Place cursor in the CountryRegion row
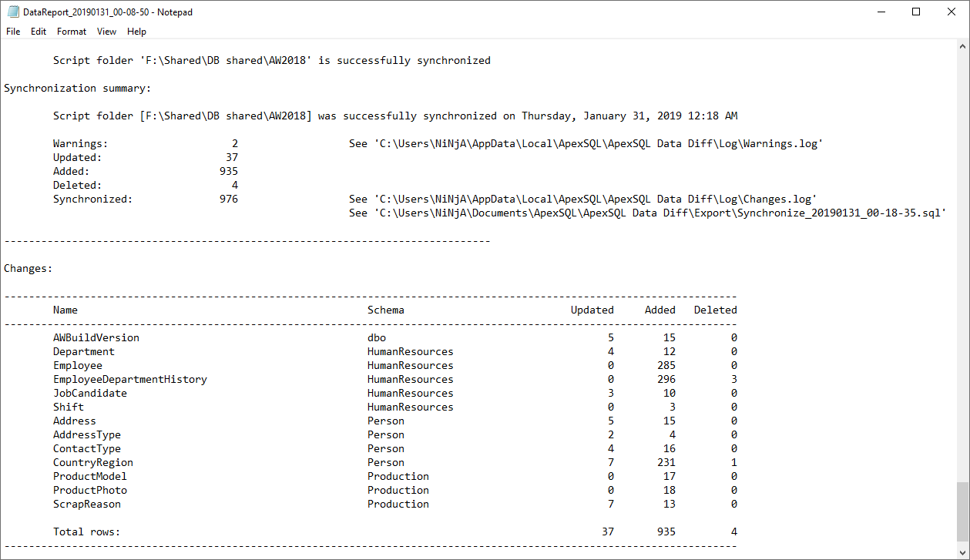The height and width of the screenshot is (560, 970). coord(92,463)
